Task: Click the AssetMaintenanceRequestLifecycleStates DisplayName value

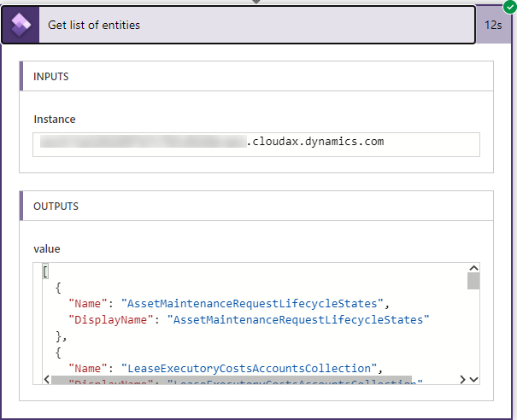Action: tap(298, 320)
